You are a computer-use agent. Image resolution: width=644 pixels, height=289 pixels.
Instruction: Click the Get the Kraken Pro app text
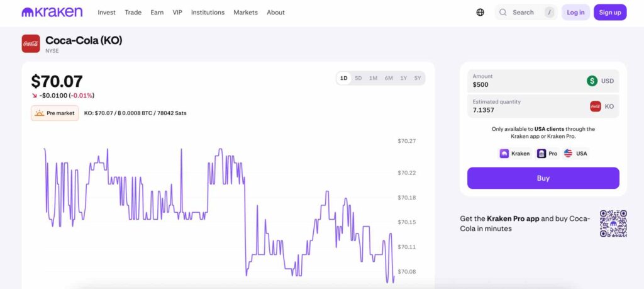525,224
